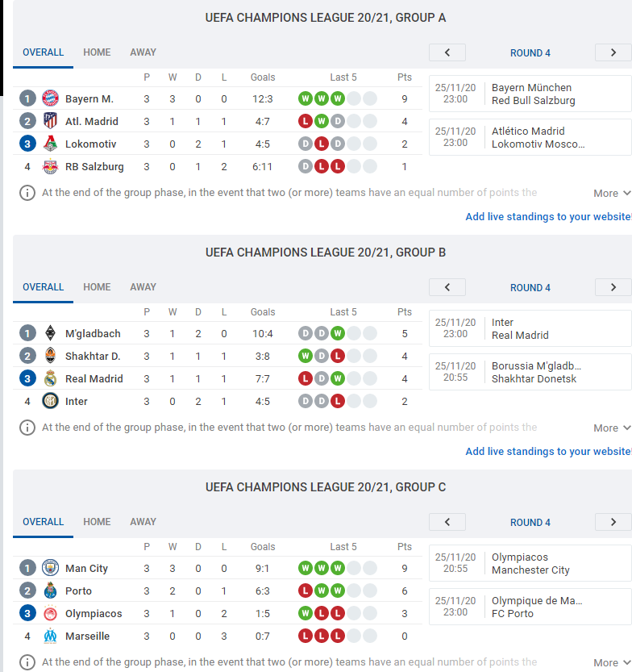Go to next round in Group C
Screen dimensions: 632x672
613,522
